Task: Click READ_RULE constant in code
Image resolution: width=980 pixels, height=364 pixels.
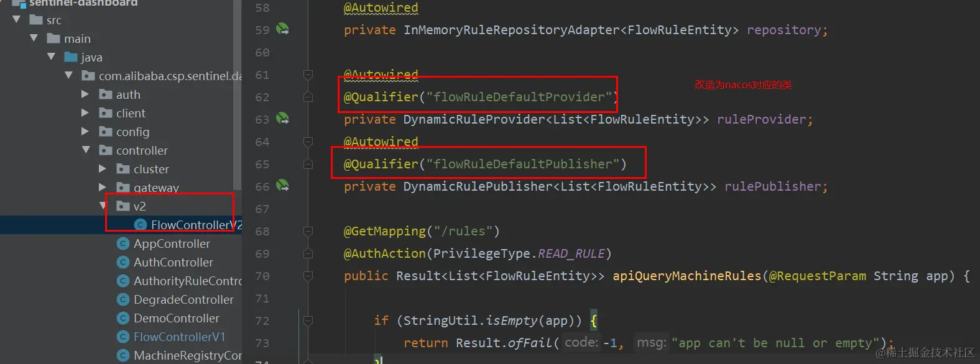Action: pyautogui.click(x=571, y=253)
